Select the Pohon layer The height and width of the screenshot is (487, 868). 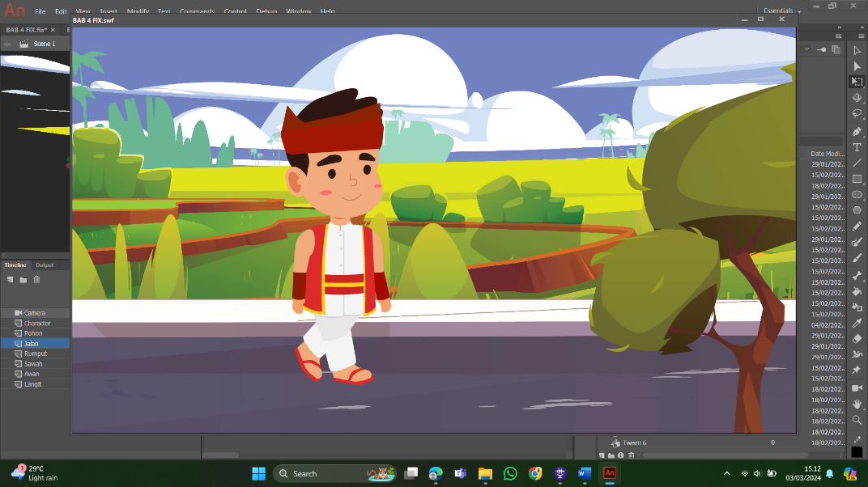tap(36, 333)
